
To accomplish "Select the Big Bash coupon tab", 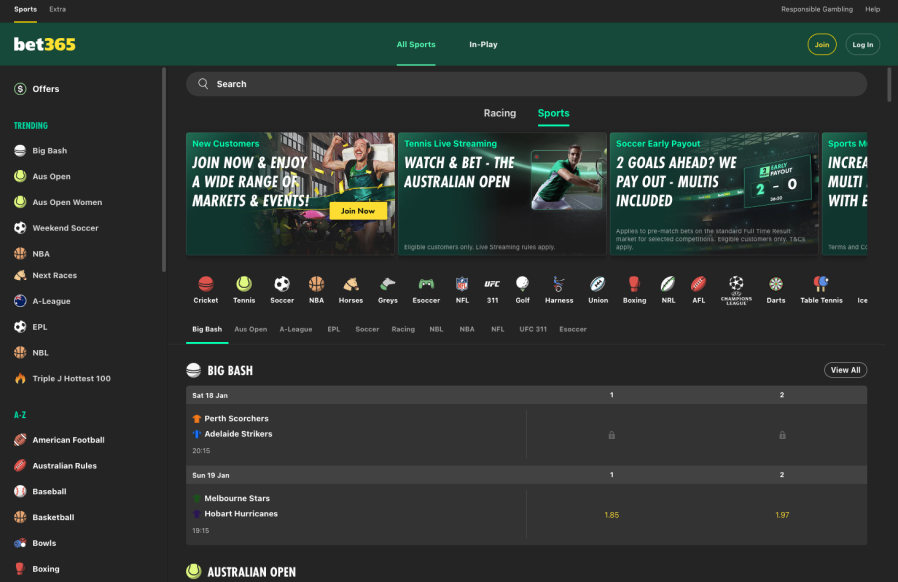I will click(x=207, y=329).
